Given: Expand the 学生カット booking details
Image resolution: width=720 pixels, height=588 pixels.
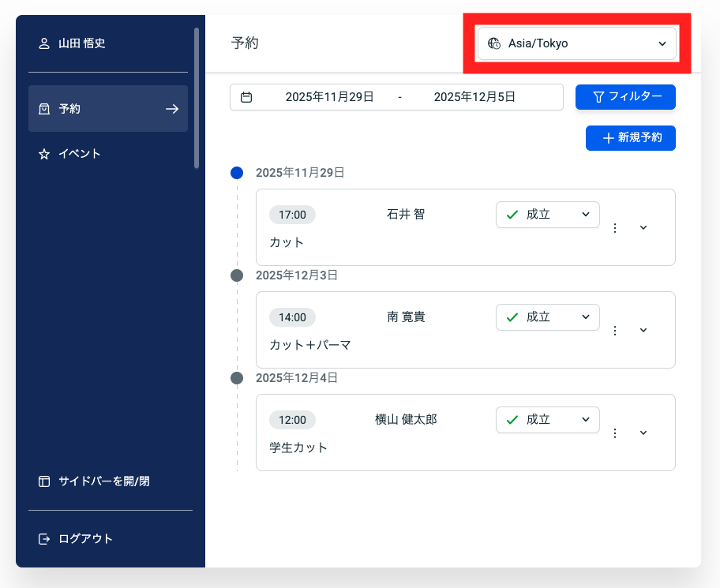Looking at the screenshot, I should point(643,433).
